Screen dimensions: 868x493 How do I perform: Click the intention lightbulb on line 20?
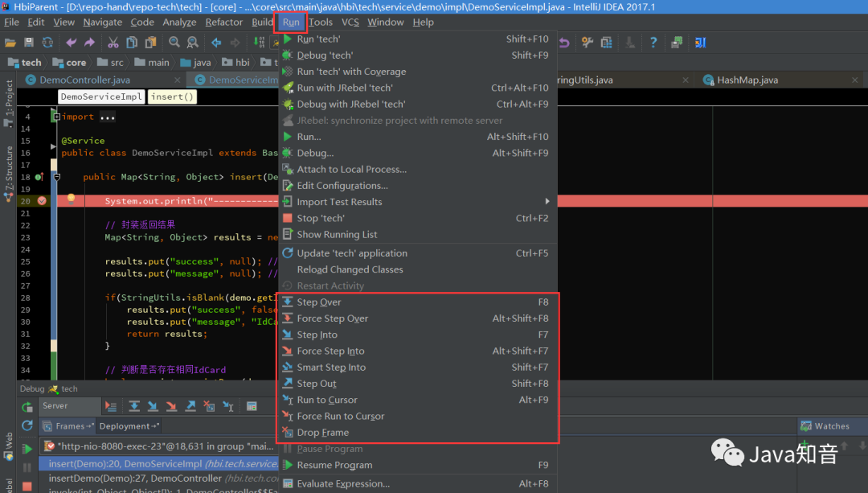(x=71, y=199)
